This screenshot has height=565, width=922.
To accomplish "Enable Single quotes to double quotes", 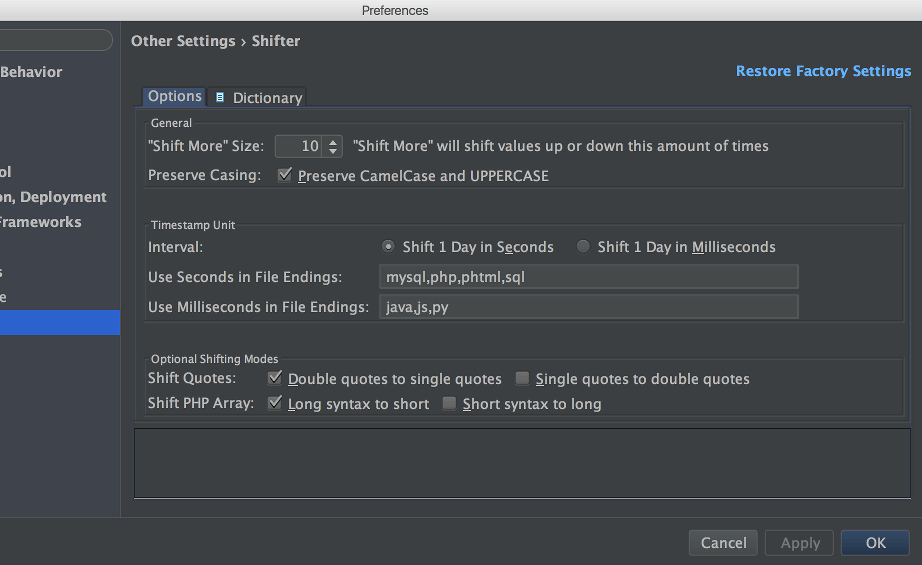I will [522, 378].
